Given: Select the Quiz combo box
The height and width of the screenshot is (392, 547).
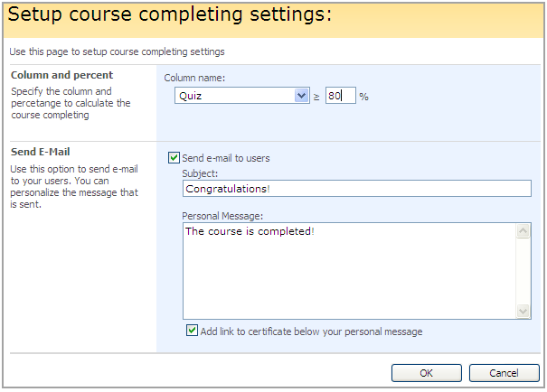Looking at the screenshot, I should pos(242,95).
